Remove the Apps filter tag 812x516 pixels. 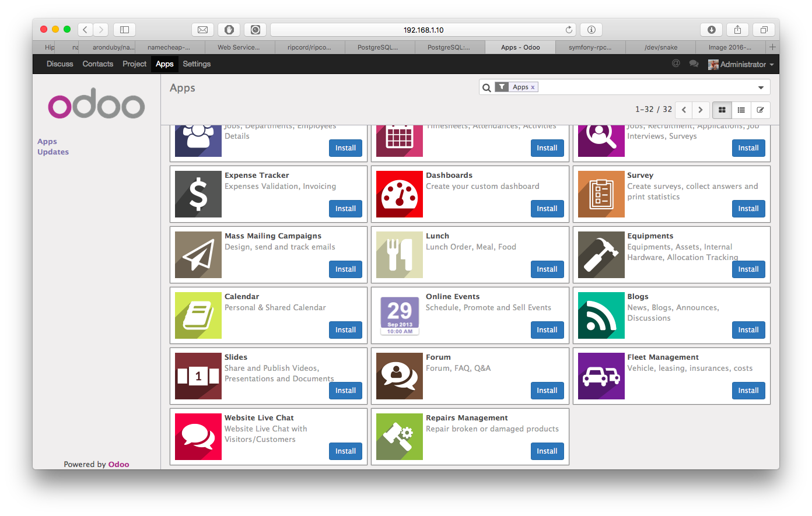pyautogui.click(x=533, y=87)
